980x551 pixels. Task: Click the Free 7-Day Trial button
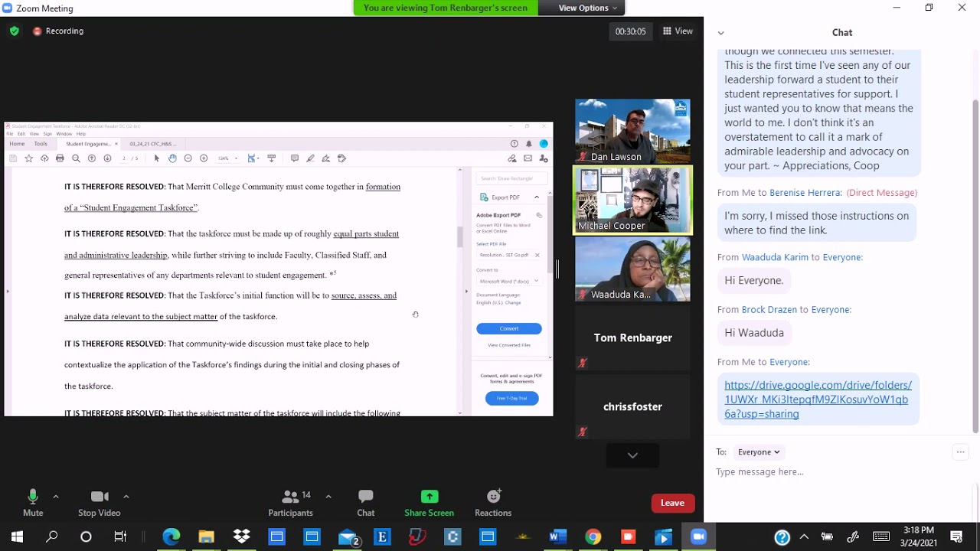pyautogui.click(x=512, y=399)
